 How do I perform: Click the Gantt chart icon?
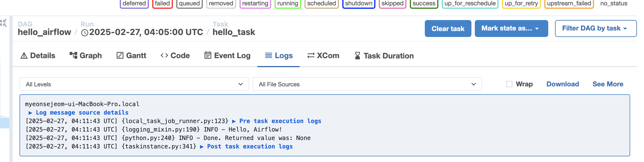(x=120, y=55)
